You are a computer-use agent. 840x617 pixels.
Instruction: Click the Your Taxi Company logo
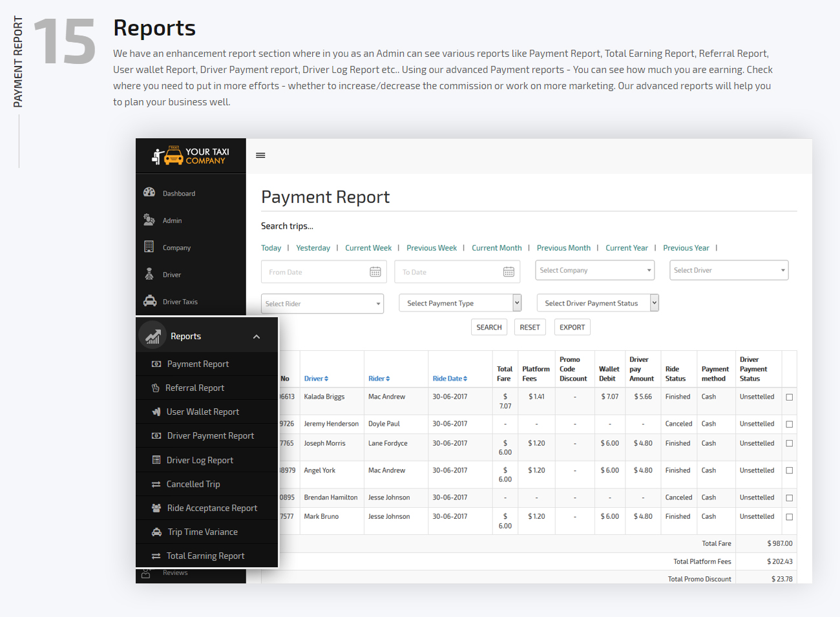coord(190,155)
